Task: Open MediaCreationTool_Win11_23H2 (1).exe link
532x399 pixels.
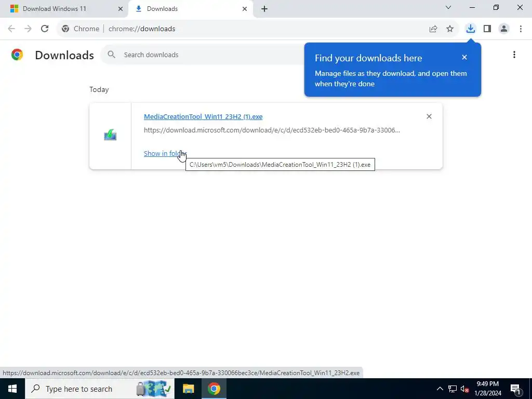Action: pos(203,116)
